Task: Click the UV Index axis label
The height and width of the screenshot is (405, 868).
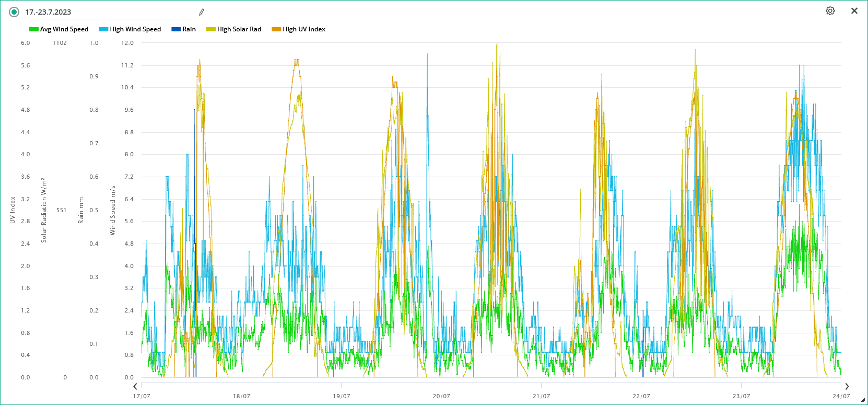Action: (x=13, y=210)
